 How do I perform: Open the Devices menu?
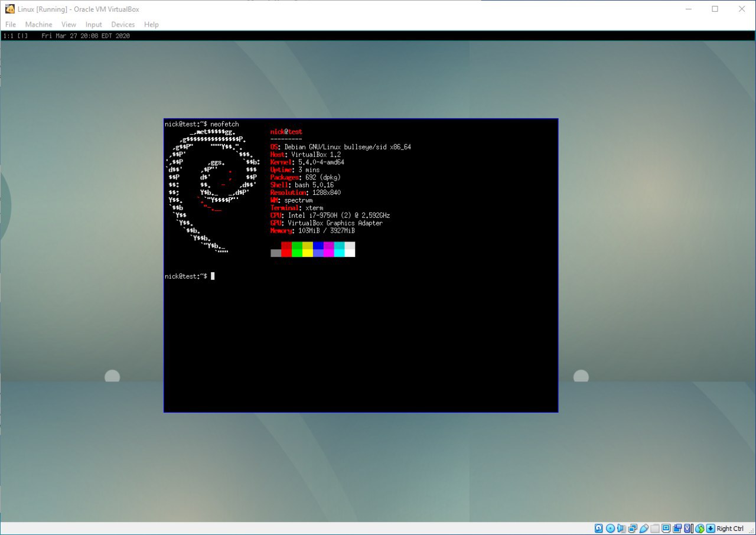coord(123,24)
